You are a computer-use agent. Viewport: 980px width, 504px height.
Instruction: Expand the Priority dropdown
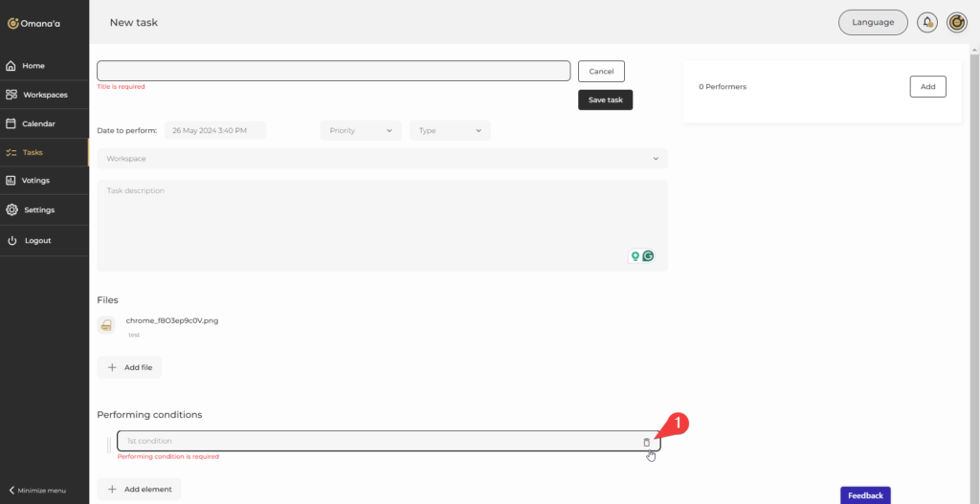pyautogui.click(x=361, y=130)
